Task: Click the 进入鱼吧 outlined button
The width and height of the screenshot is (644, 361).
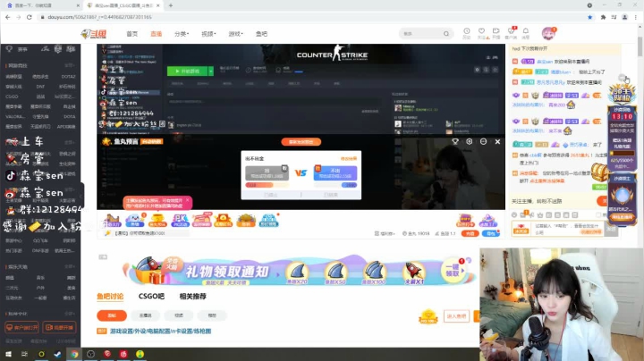Action: (456, 316)
